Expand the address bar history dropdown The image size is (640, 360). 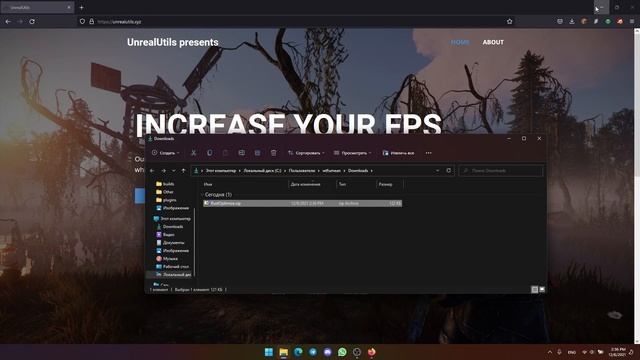click(437, 171)
